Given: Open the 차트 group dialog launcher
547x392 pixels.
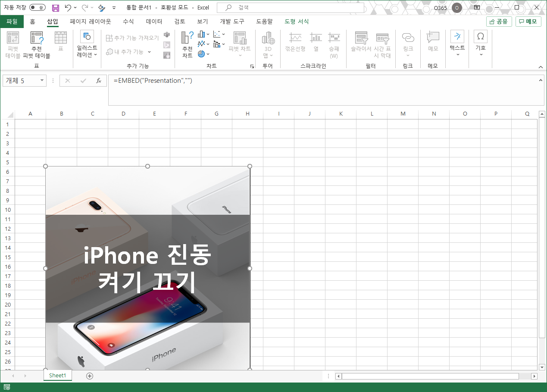Looking at the screenshot, I should click(x=252, y=66).
